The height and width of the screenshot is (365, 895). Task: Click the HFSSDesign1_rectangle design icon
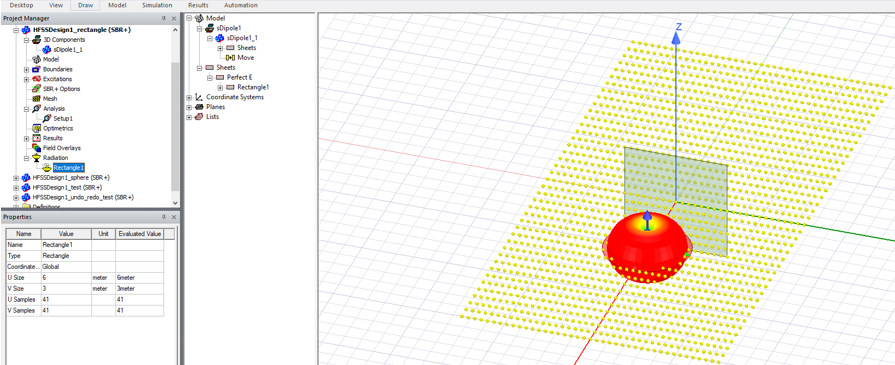[26, 30]
